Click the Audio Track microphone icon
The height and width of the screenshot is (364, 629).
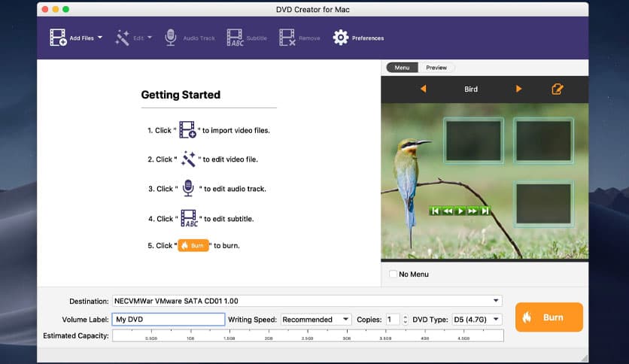(171, 38)
